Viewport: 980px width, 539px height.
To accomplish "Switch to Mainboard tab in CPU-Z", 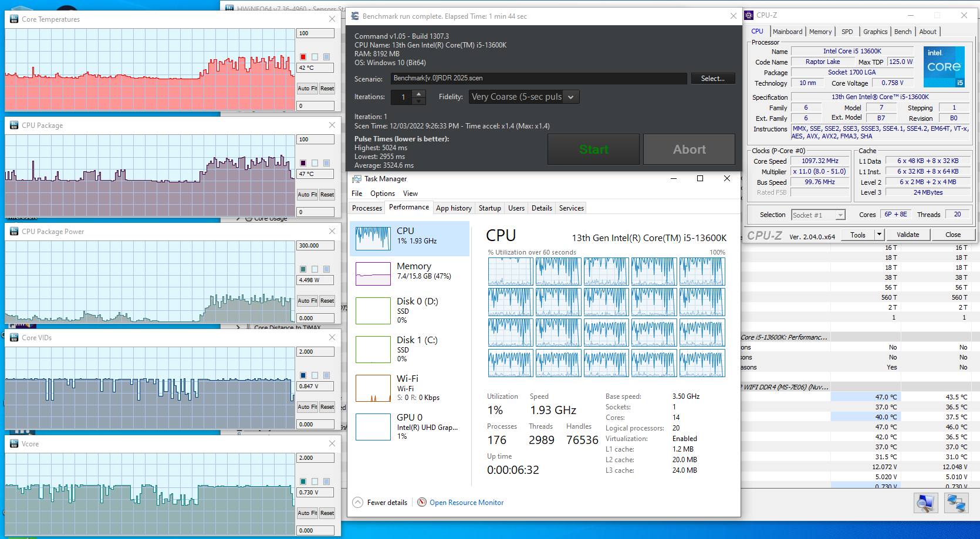I will (788, 32).
